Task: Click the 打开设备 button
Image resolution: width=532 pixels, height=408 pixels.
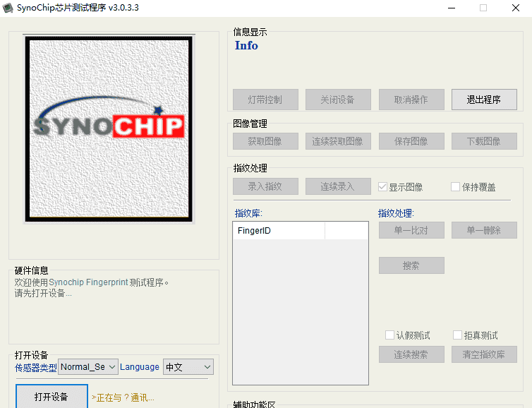Action: [x=52, y=397]
